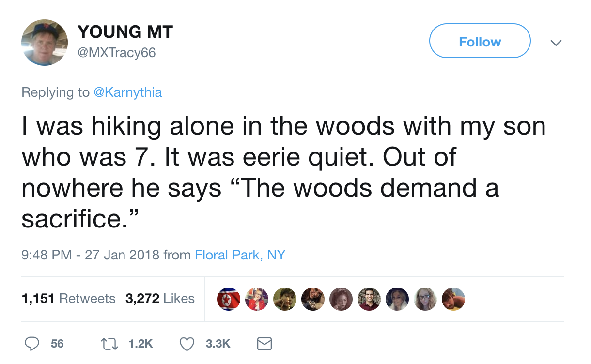View the list of 3,272 Likes

tap(160, 299)
